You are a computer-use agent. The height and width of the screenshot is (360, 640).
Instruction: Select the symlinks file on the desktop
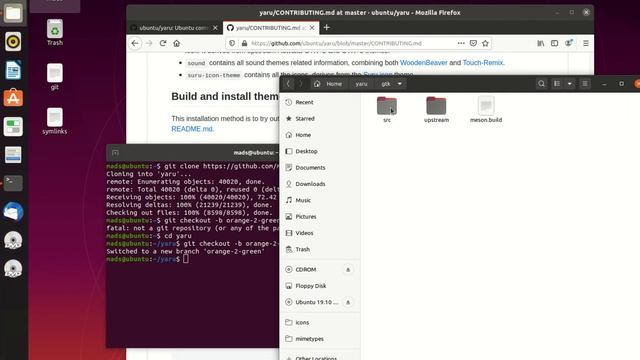click(55, 121)
